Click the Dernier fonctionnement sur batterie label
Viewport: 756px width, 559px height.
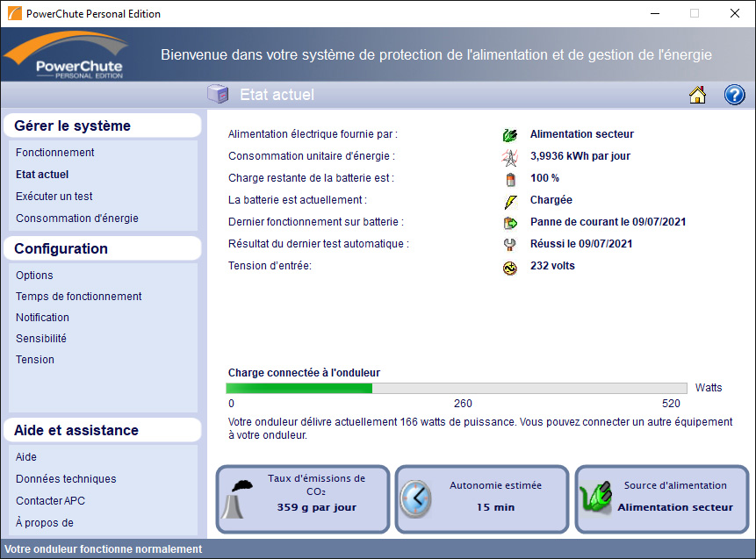coord(316,222)
